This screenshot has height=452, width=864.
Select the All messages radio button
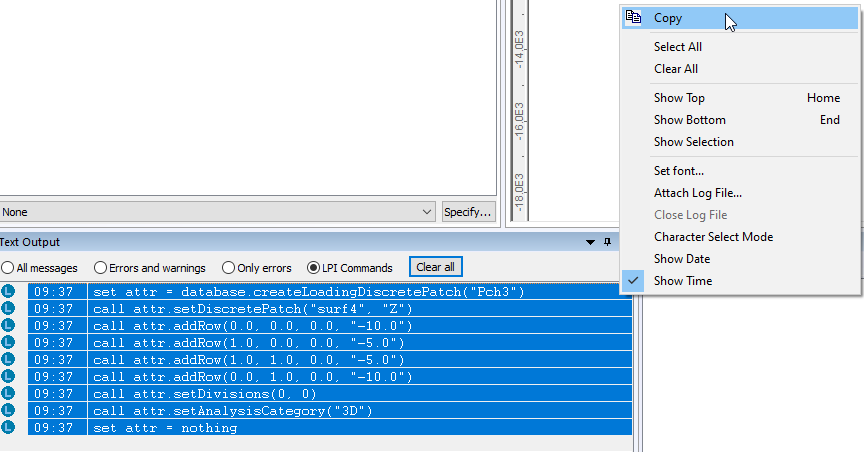[x=8, y=268]
